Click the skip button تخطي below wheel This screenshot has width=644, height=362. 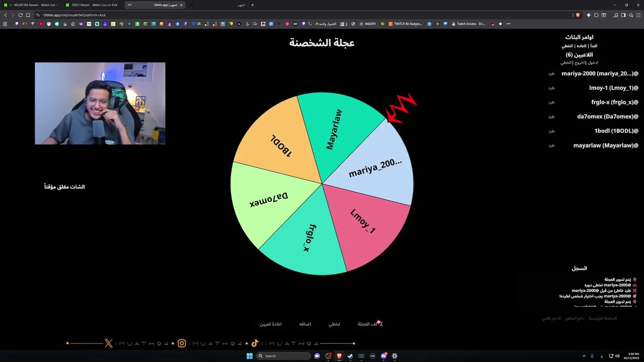coord(335,324)
